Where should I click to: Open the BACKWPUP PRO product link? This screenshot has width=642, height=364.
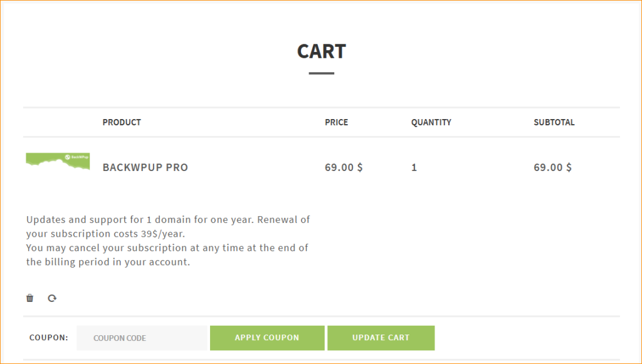pyautogui.click(x=145, y=168)
